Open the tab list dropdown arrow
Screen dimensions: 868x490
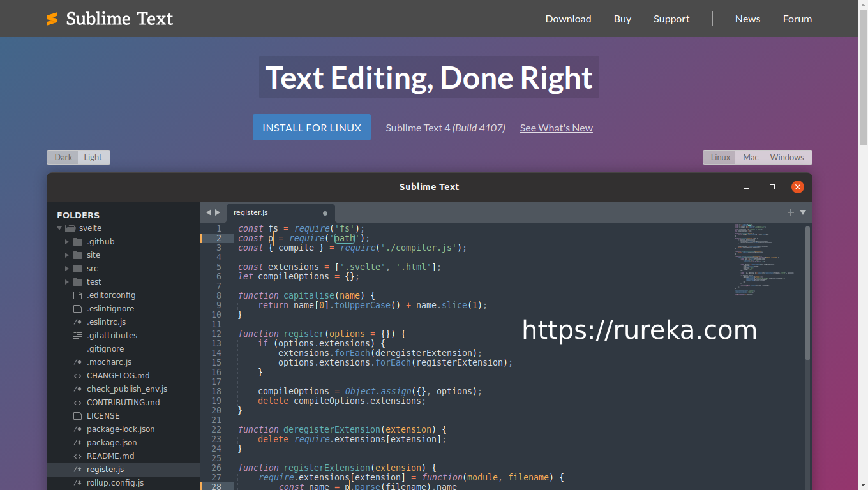tap(803, 212)
